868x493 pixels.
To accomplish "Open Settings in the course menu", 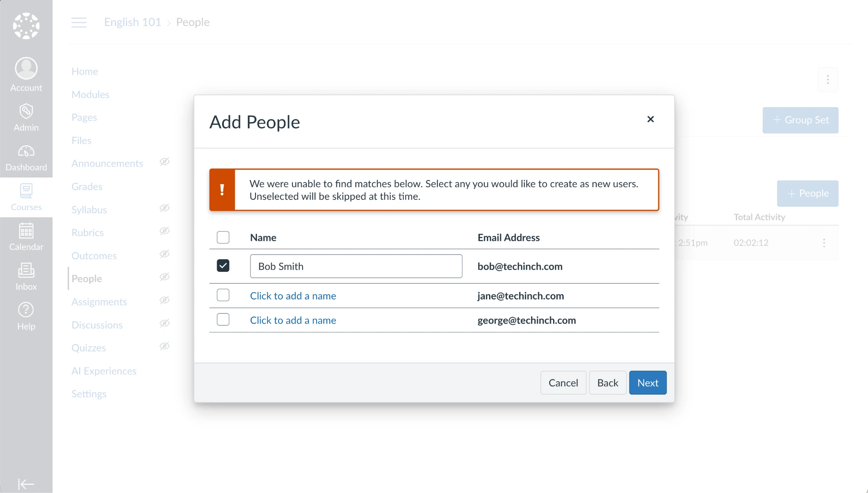I will click(x=89, y=394).
